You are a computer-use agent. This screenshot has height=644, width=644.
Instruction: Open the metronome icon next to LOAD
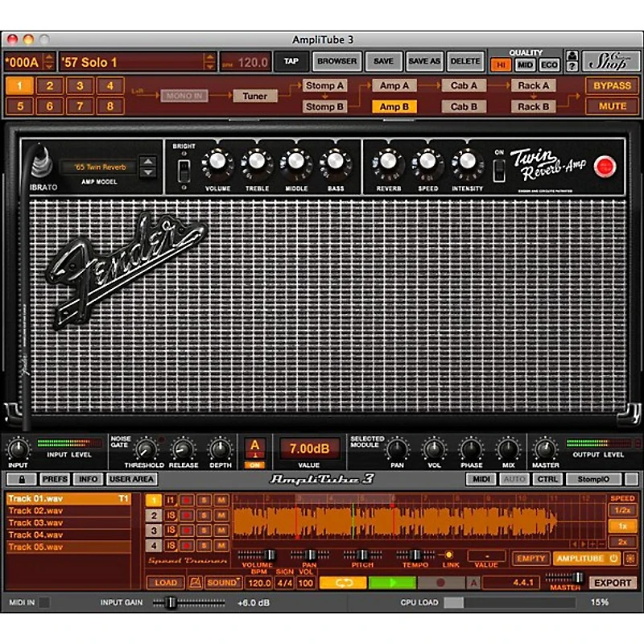(195, 582)
